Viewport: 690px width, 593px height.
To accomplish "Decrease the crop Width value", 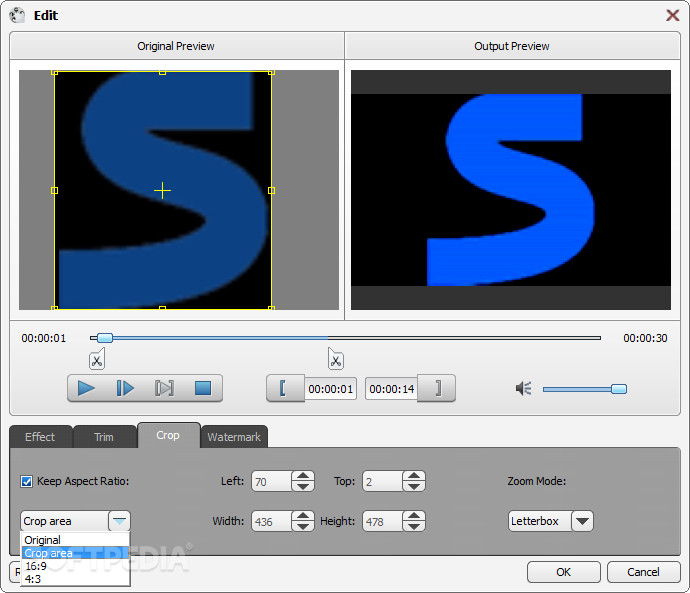I will [x=303, y=527].
